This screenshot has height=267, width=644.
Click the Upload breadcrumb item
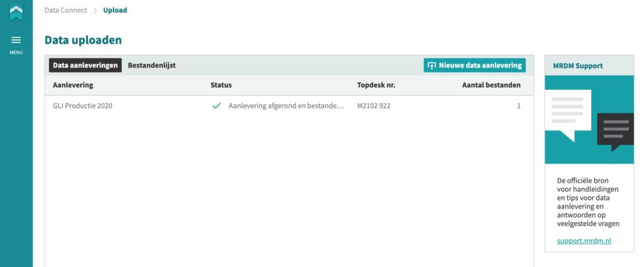pos(115,10)
